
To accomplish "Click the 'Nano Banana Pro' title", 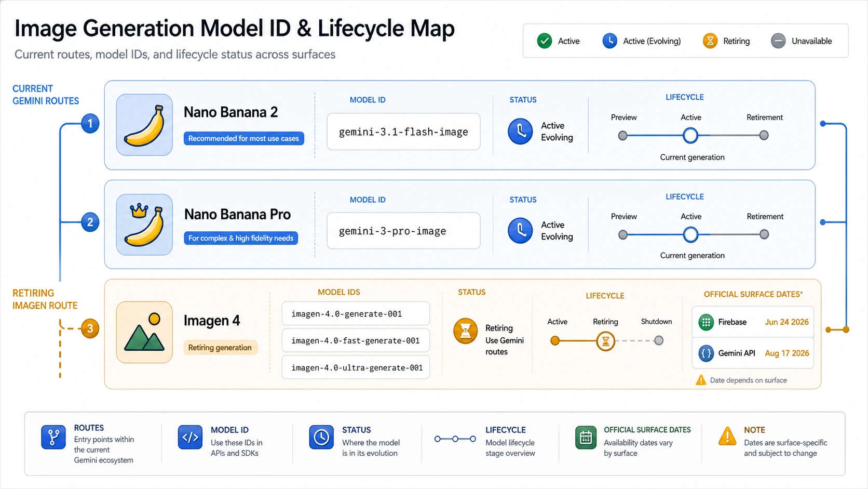I will point(237,214).
